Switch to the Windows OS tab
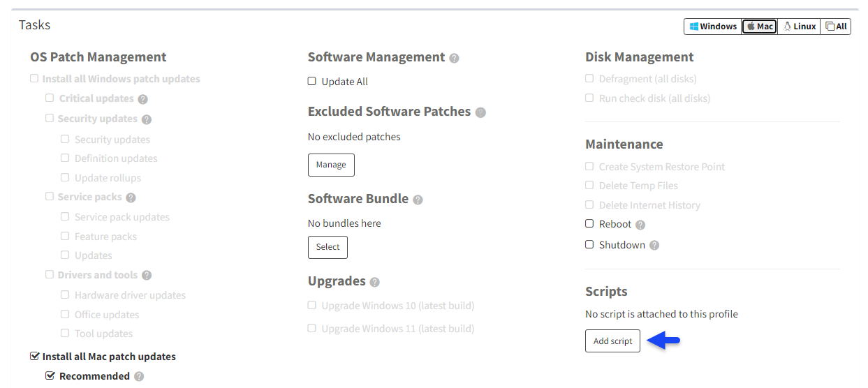 [713, 27]
